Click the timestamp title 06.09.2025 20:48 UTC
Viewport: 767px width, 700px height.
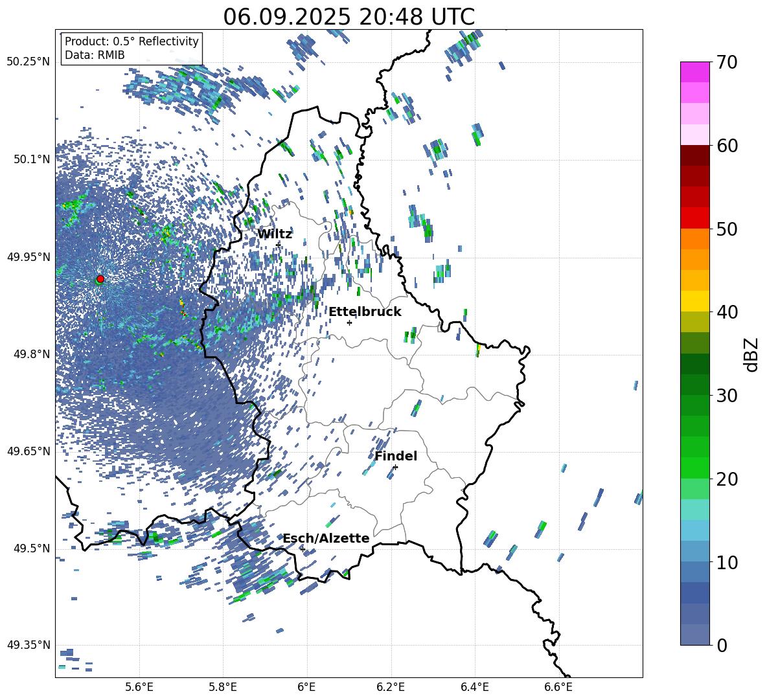tap(349, 17)
